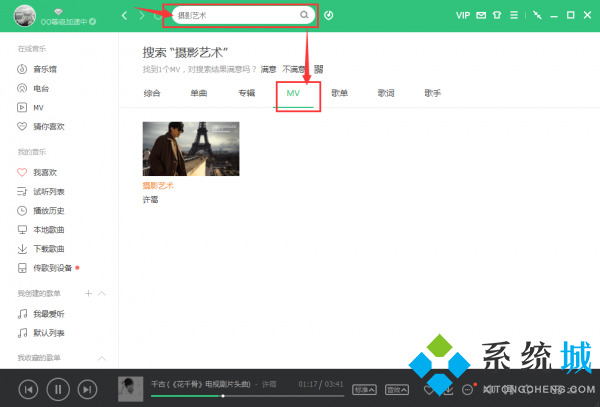Open the 音效 sound effect dropdown
The width and height of the screenshot is (600, 407).
[397, 390]
